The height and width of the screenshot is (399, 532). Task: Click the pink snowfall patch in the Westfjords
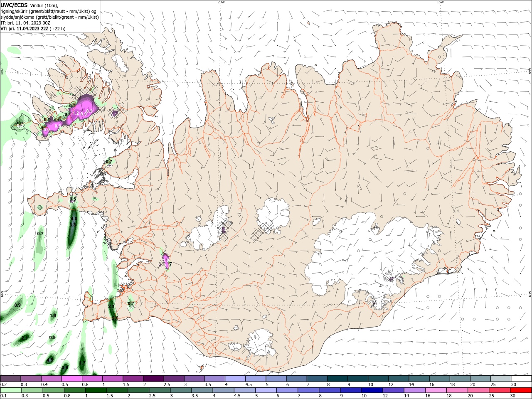click(x=71, y=116)
